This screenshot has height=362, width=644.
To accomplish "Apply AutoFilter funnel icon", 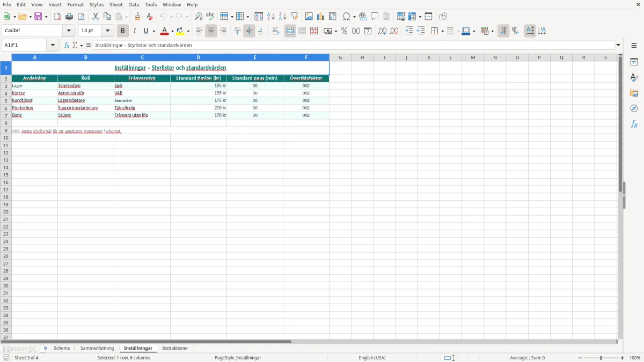I will [x=294, y=17].
